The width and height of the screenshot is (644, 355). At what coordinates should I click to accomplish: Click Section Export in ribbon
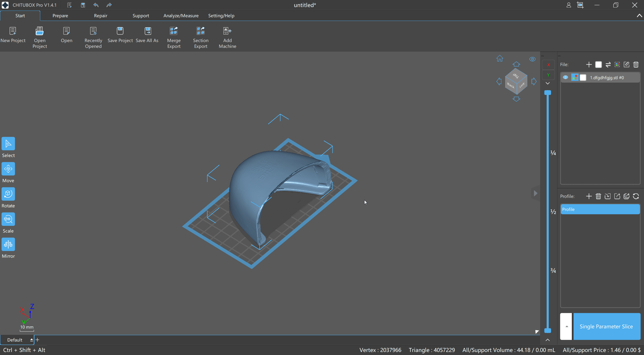pos(200,31)
